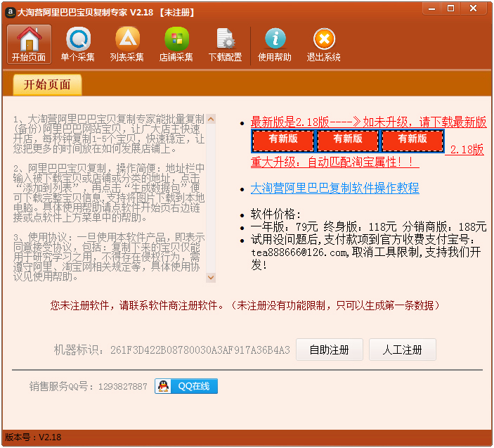
Task: Click the first 有新版 red banner
Action: click(x=283, y=140)
